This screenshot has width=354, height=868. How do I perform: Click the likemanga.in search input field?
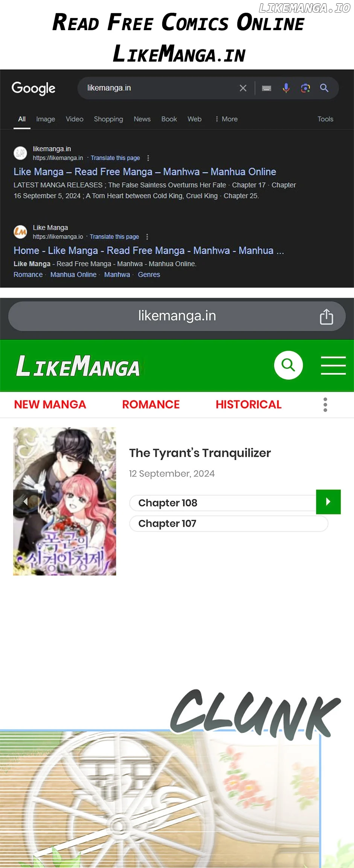point(158,88)
